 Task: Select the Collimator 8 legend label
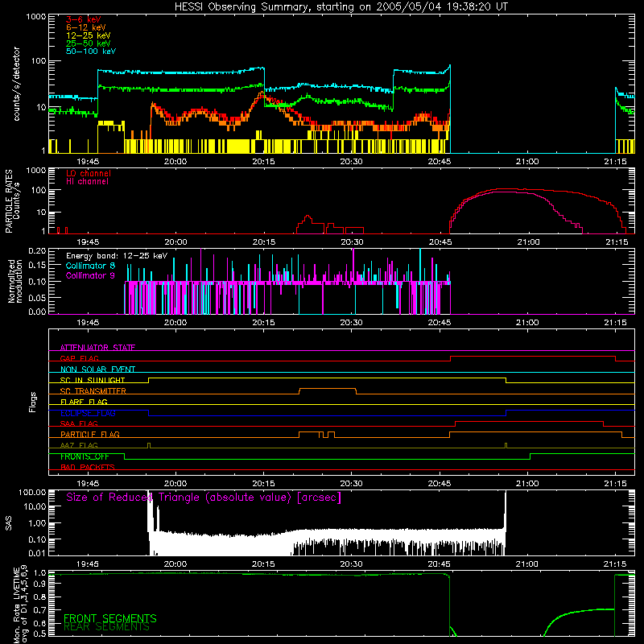pos(90,266)
